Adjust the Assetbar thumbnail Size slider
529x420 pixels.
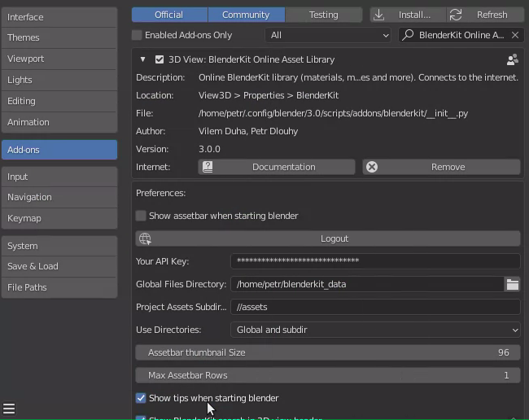click(x=327, y=352)
